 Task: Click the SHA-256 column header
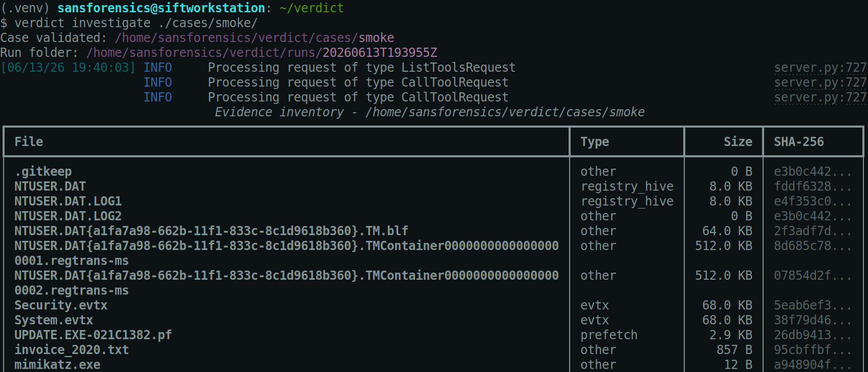[x=799, y=142]
